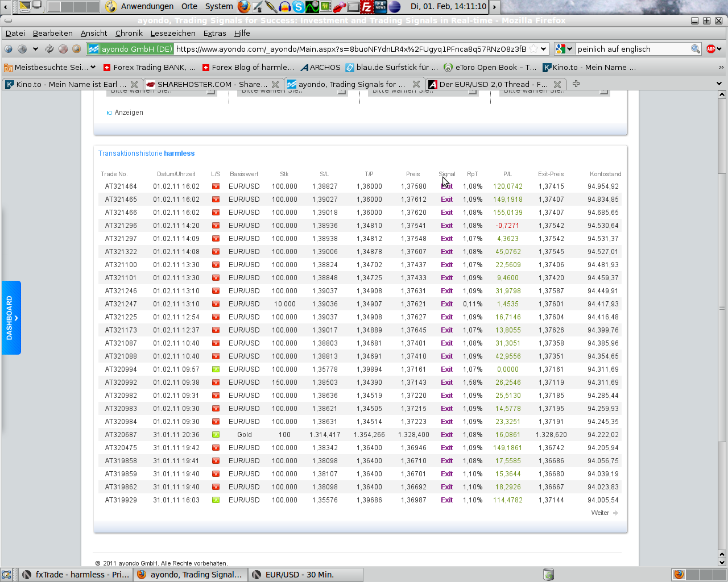
Task: Collapse the top panel with the left arrow
Action: (5, 7)
